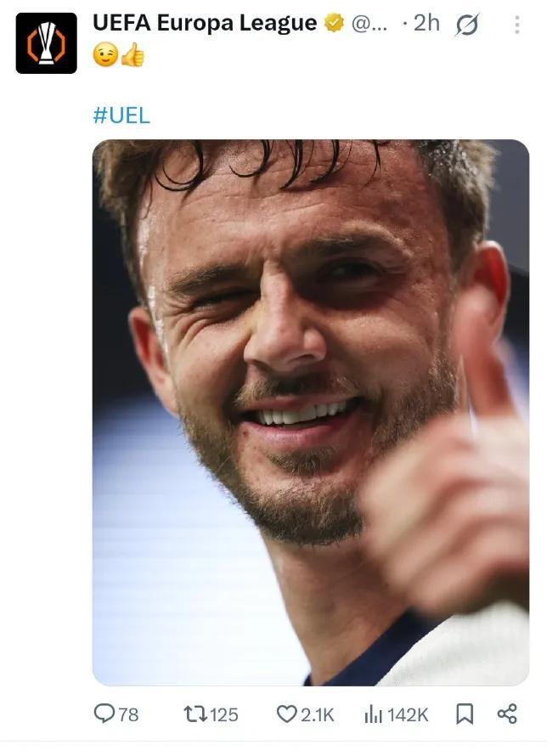The width and height of the screenshot is (547, 756).
Task: Click the reply speech bubble icon
Action: point(103,714)
